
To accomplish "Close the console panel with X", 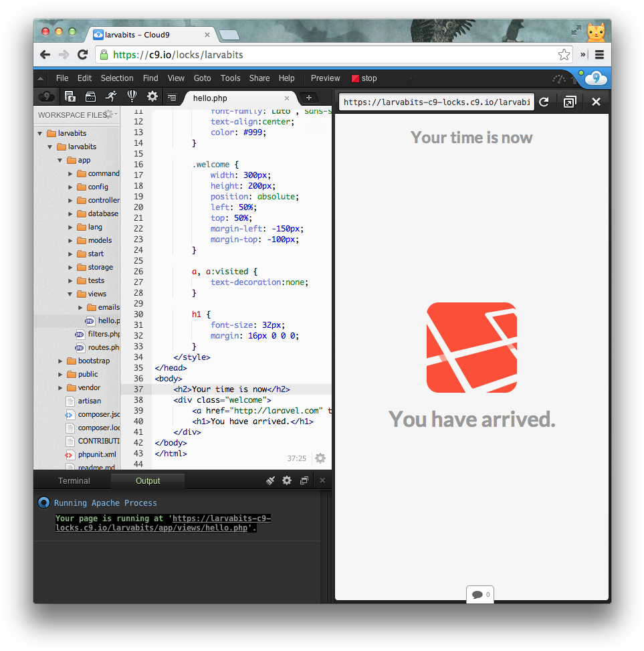I will pyautogui.click(x=322, y=480).
